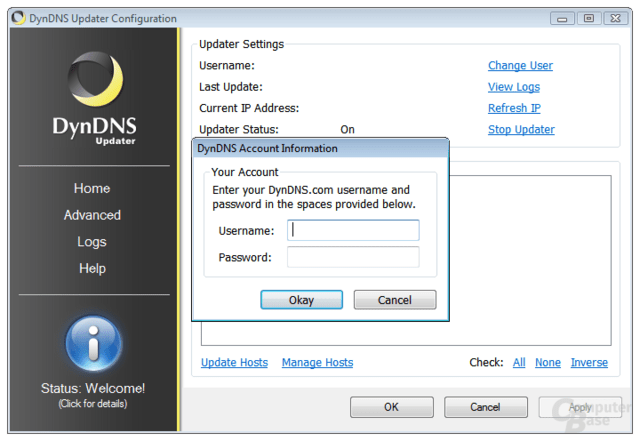Open the Manage Hosts link
Screen dimensions: 640x441
(318, 362)
